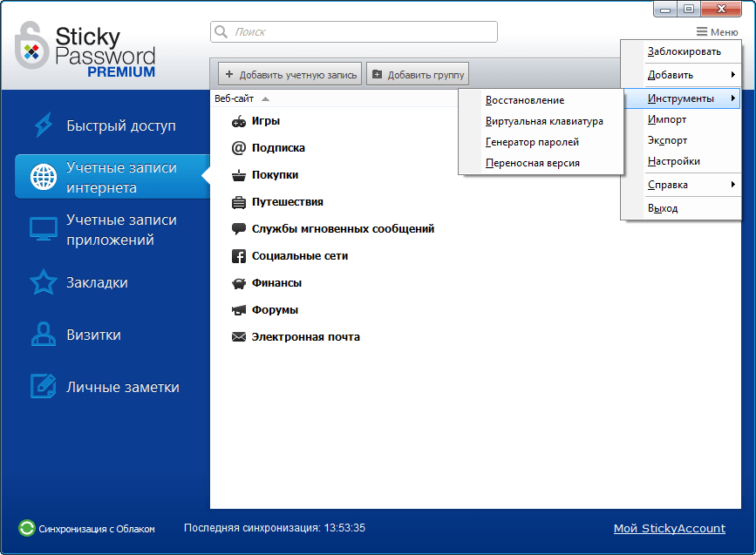Click the cloud sync icon in status bar
This screenshot has height=555, width=756.
click(28, 528)
